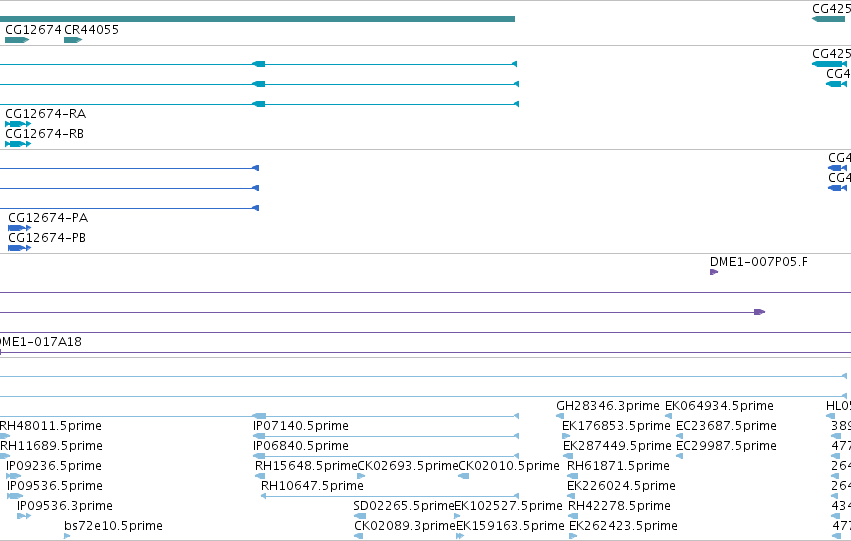
Task: Select CK02010.5prime EST label
Action: pyautogui.click(x=509, y=466)
